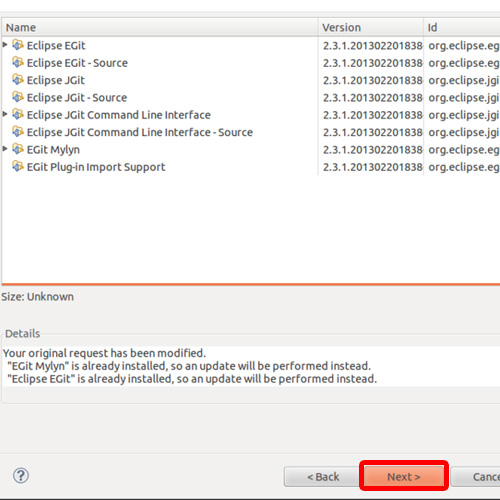This screenshot has width=500, height=500.
Task: Cancel the install wizard
Action: point(476,477)
